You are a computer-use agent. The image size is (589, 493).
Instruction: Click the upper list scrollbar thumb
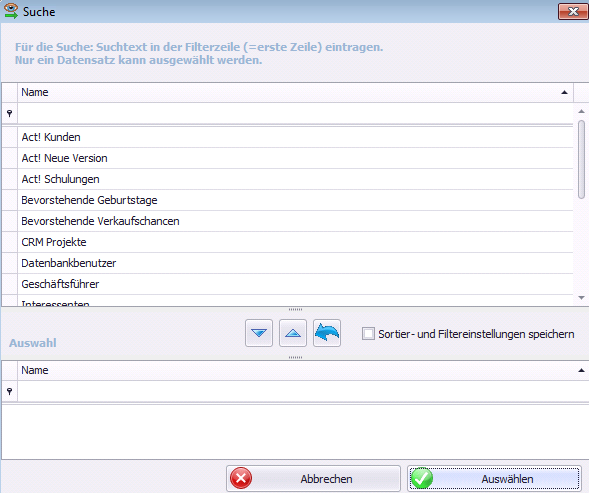click(x=581, y=159)
